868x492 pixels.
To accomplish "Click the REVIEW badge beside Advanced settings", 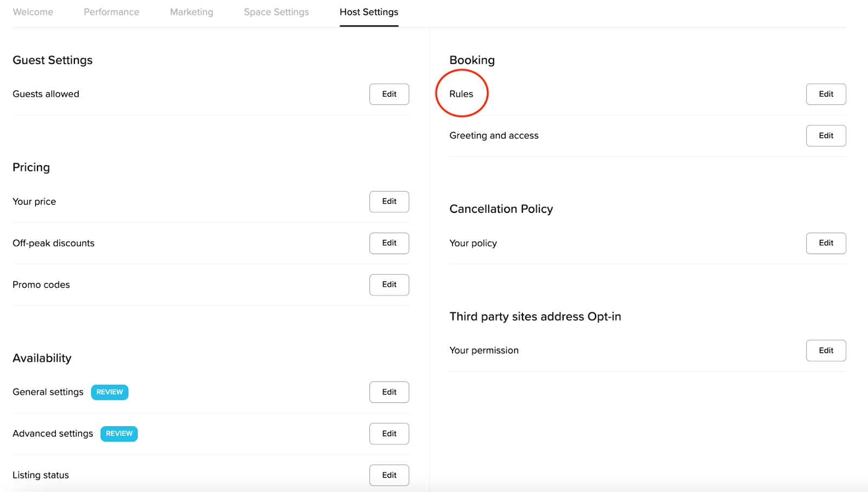I will pos(119,434).
